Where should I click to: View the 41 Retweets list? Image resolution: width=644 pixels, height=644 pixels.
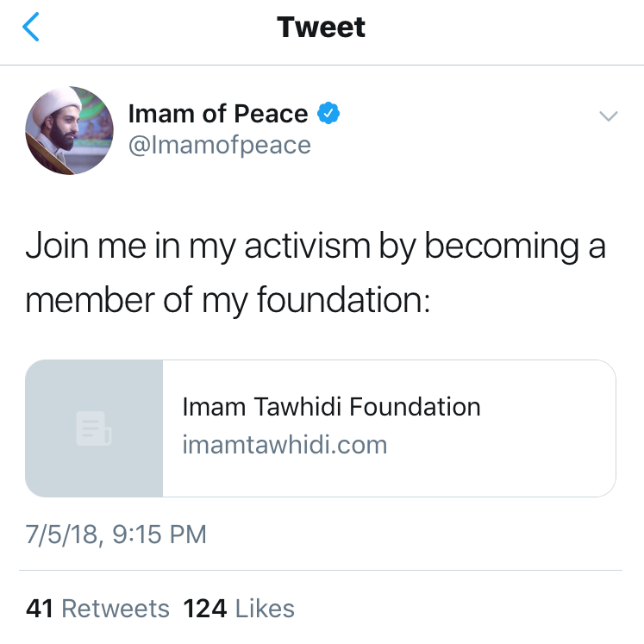[x=97, y=609]
